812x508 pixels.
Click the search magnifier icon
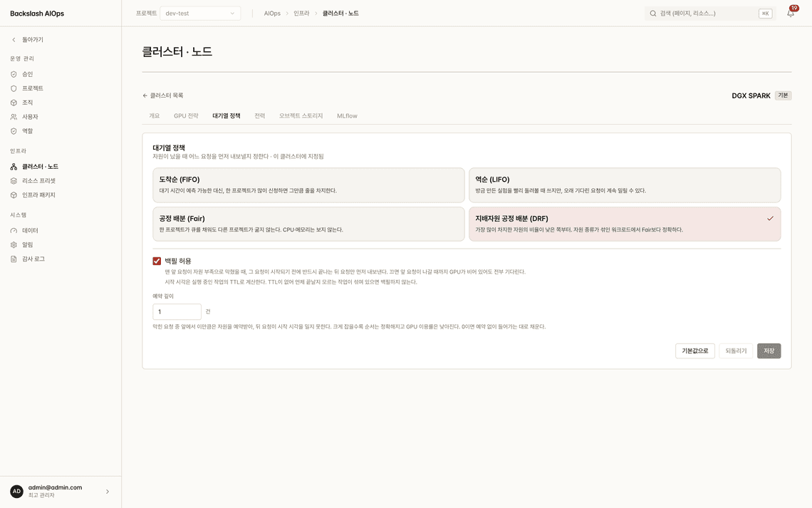point(653,14)
